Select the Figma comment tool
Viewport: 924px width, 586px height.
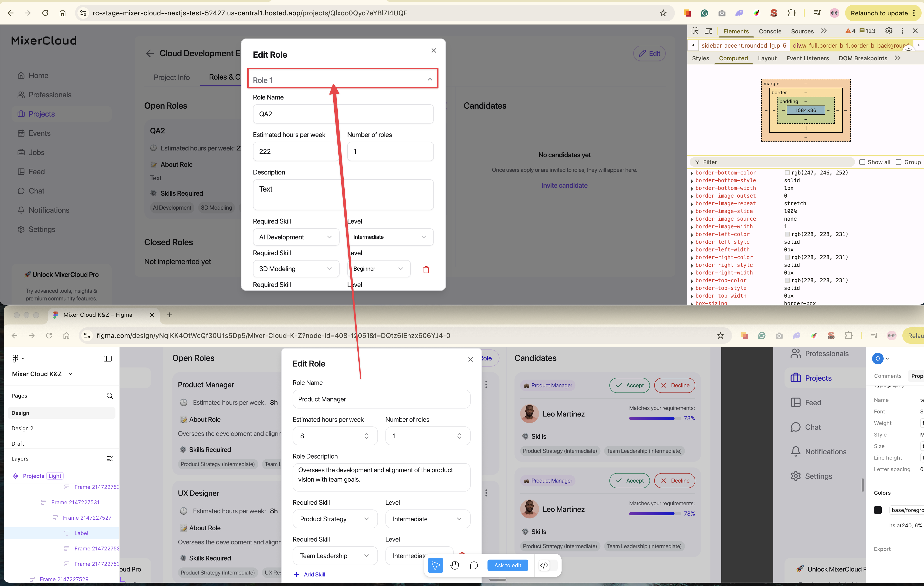(x=474, y=565)
